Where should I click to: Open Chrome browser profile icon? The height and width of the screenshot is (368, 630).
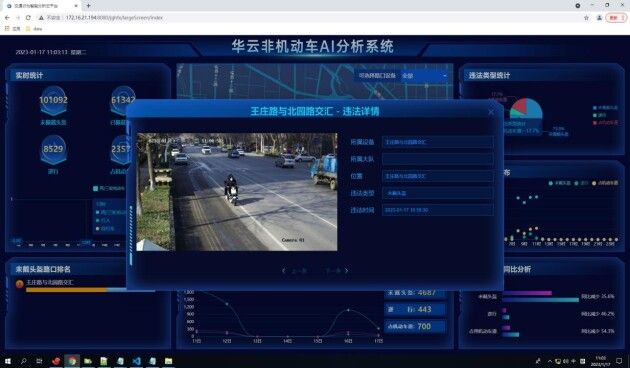coord(599,18)
